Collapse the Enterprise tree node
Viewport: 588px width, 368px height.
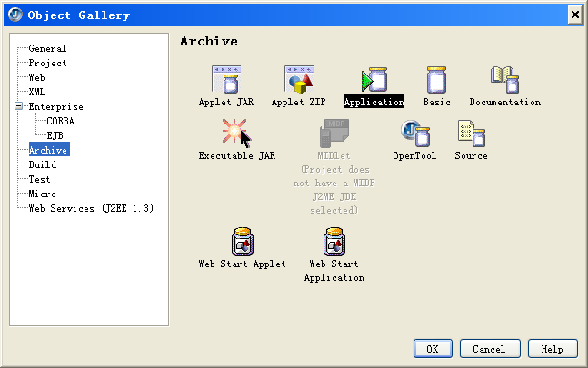(x=19, y=106)
